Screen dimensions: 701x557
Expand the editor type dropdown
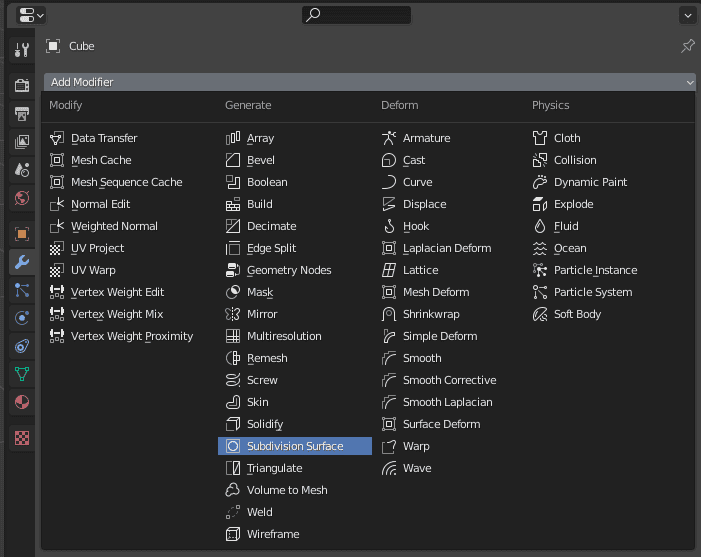(x=32, y=15)
